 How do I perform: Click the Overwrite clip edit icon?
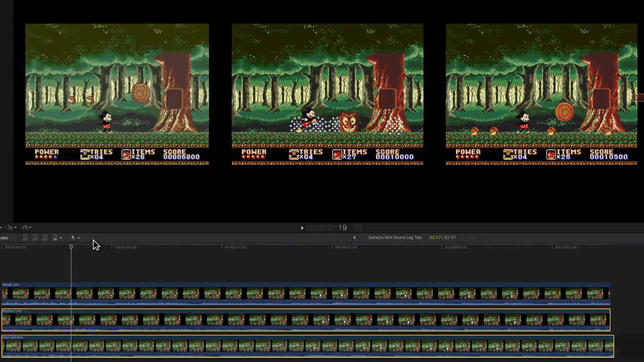click(55, 237)
